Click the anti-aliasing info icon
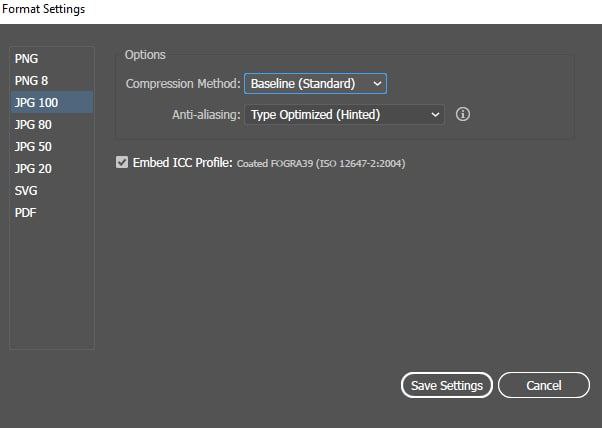Screen dimensions: 602x428 (463, 114)
